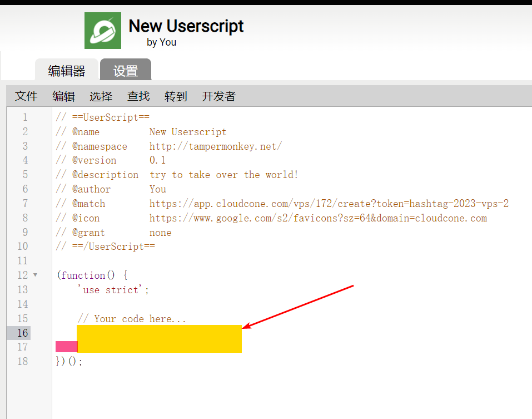The image size is (532, 419).
Task: Click the "Your code here" comment line
Action: pos(132,319)
